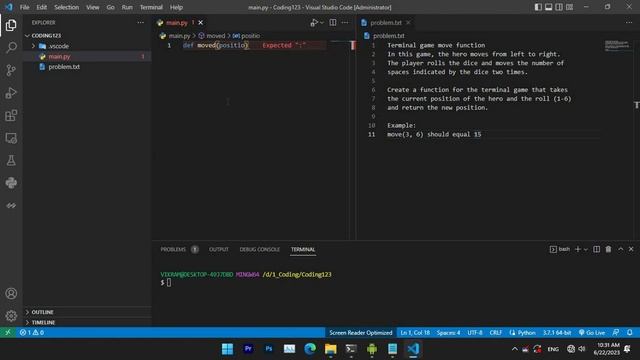Open Explorer views and more actions menu
Screen dimensions: 640x360
(x=140, y=23)
